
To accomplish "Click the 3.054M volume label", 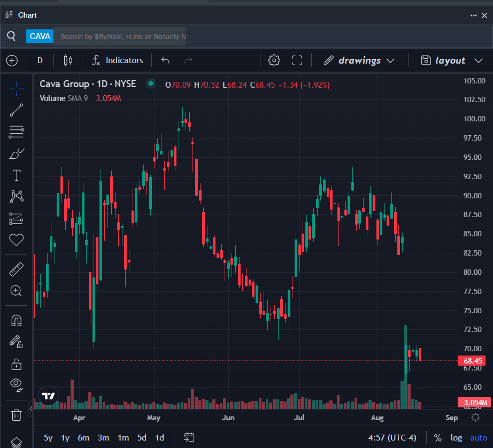I will point(474,403).
